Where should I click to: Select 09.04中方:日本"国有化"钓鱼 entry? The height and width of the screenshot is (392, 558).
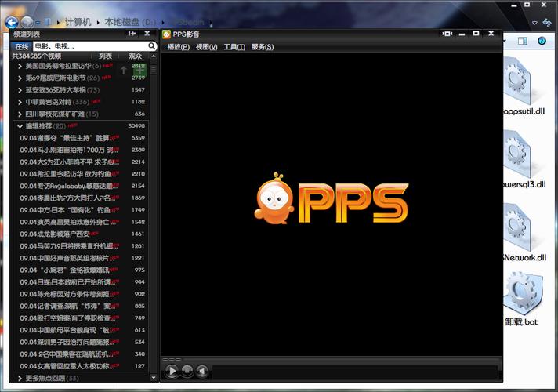tap(82, 210)
